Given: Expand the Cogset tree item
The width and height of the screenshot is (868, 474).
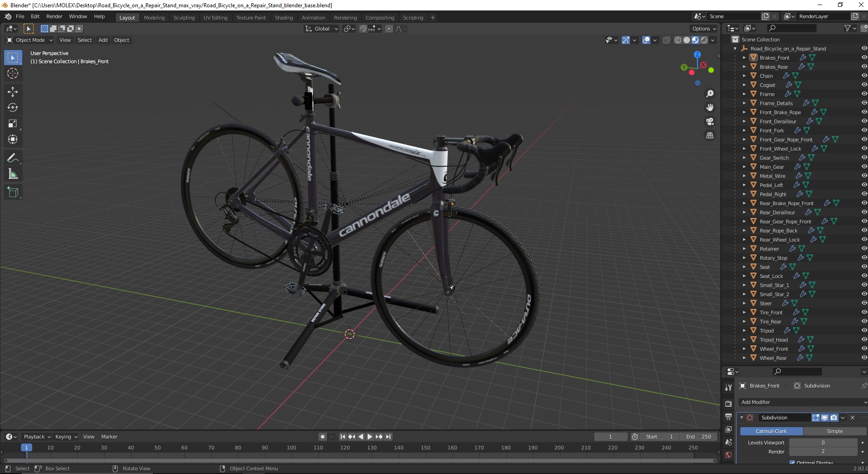Looking at the screenshot, I should pos(744,85).
